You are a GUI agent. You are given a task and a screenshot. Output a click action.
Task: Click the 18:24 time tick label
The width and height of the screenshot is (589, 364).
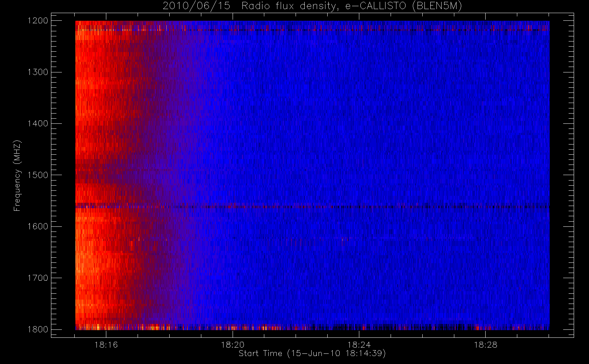pos(359,345)
